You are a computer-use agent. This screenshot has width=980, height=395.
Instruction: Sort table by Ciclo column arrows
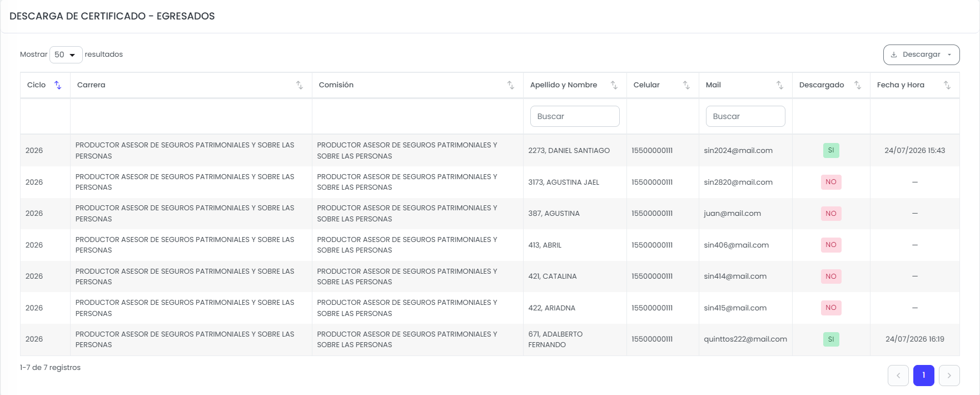click(58, 85)
